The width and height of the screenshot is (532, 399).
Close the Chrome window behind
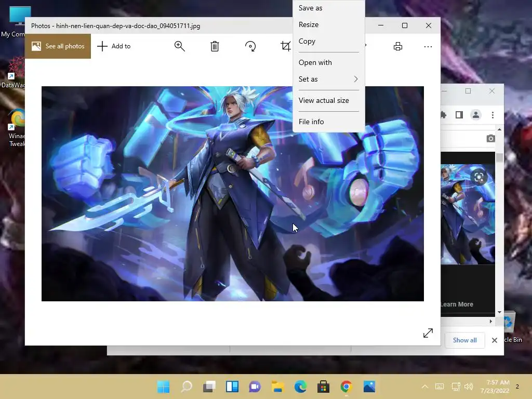(491, 91)
